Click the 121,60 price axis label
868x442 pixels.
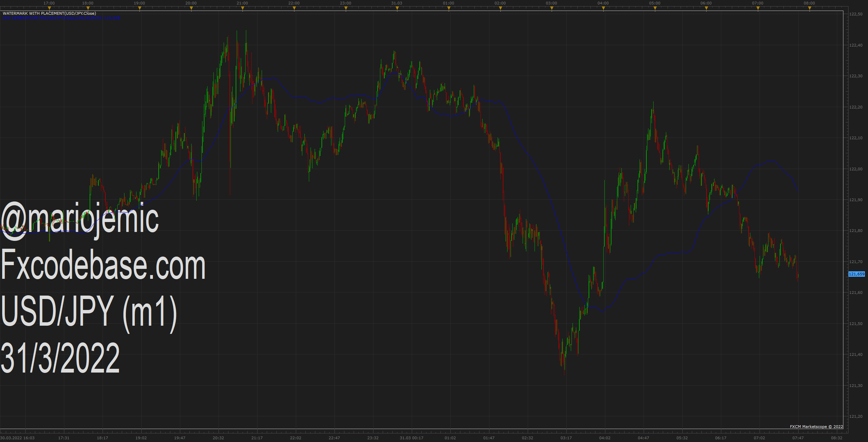[856, 292]
